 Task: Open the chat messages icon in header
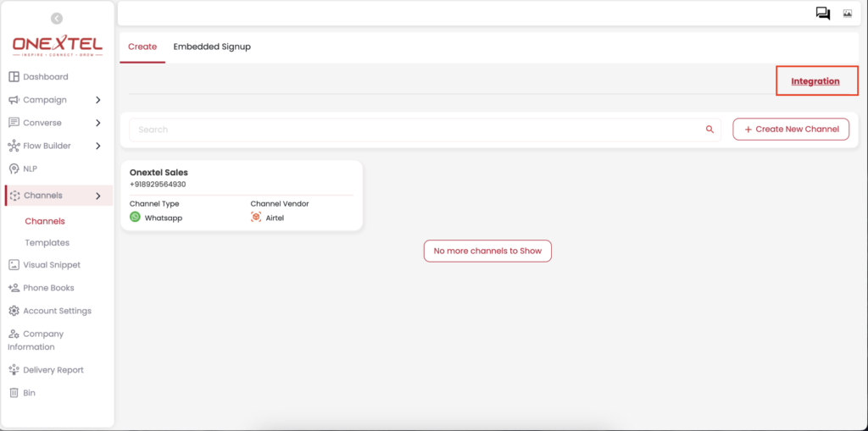click(x=823, y=14)
